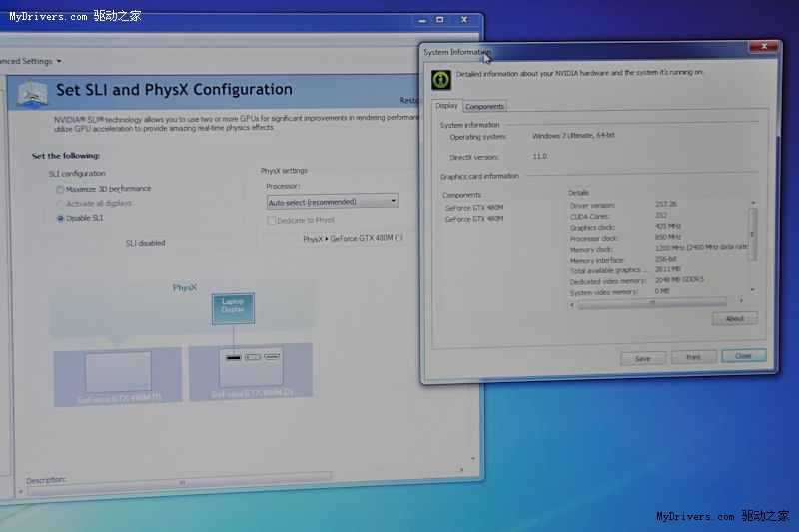
Task: Maximize the NVIDIA Control Panel window
Action: click(x=440, y=19)
